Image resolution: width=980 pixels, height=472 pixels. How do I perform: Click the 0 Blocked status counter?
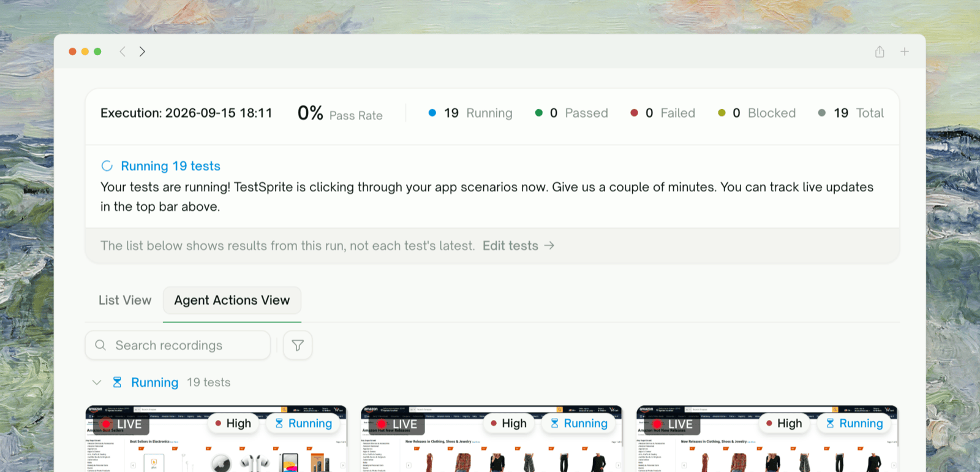tap(756, 113)
